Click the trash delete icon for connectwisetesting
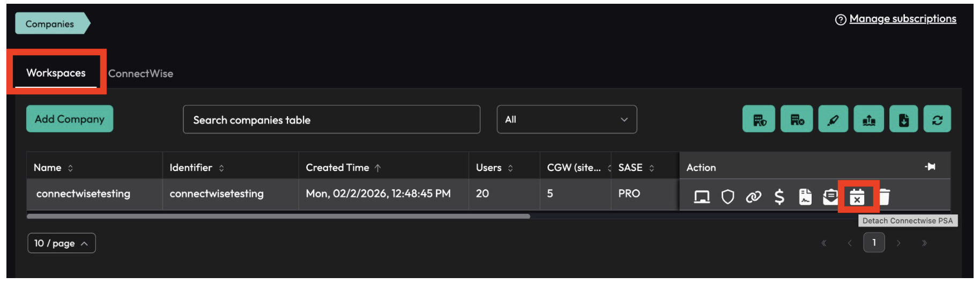This screenshot has width=980, height=284. pos(884,197)
